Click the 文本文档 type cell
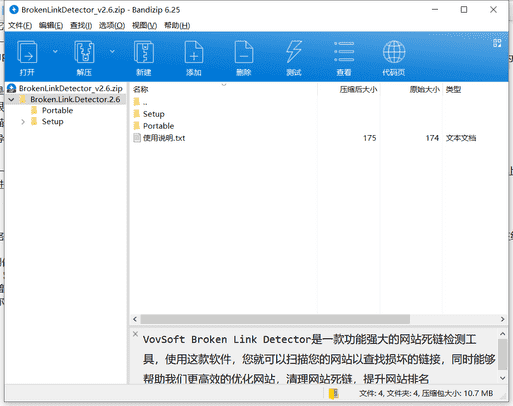 coord(461,138)
